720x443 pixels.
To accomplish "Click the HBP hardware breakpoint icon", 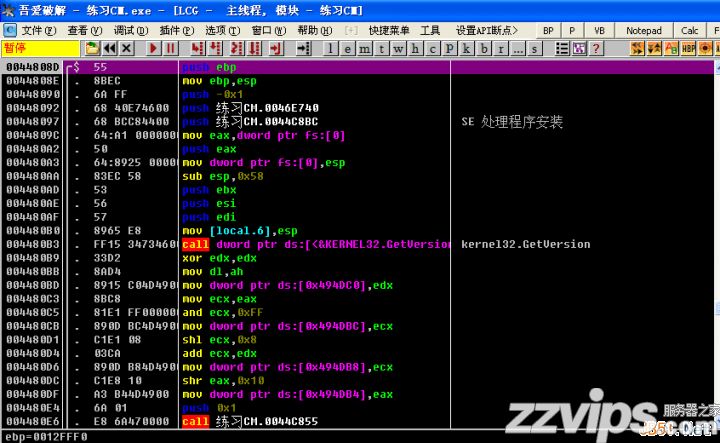I will [x=688, y=48].
